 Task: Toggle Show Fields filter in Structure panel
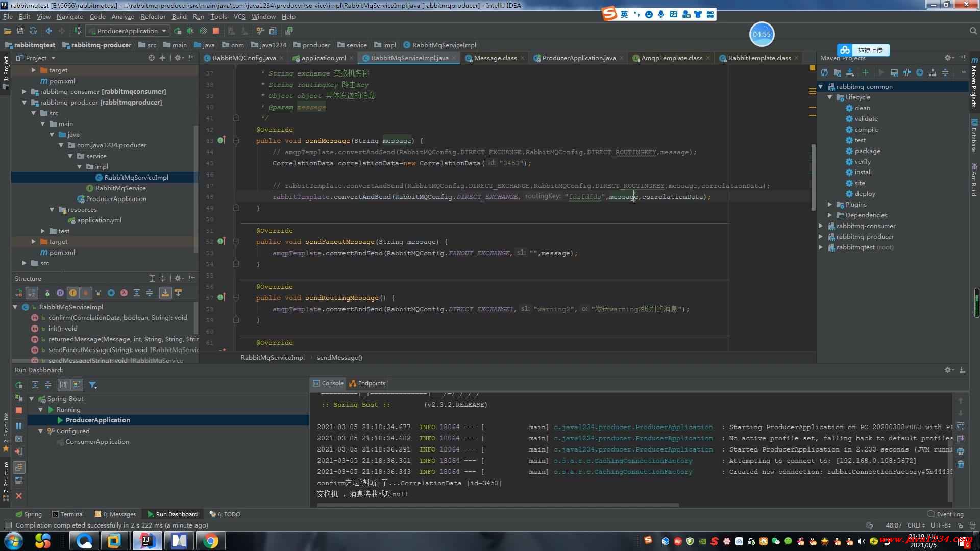point(73,293)
